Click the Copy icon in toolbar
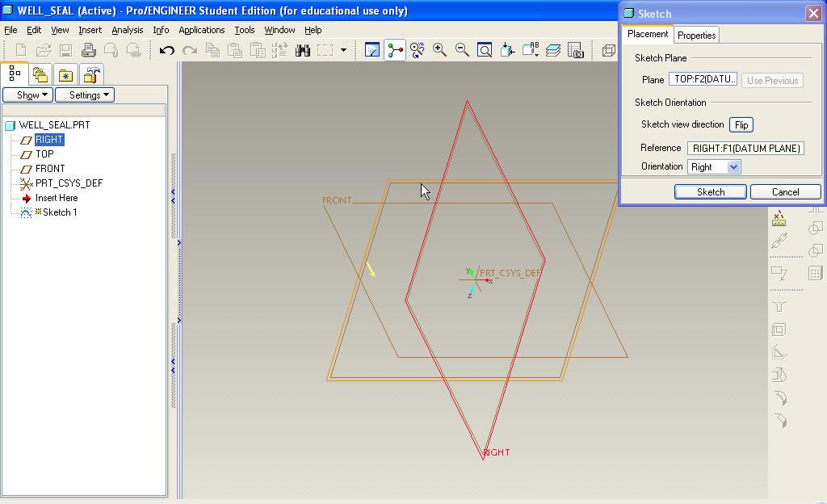The image size is (827, 504). [x=212, y=50]
